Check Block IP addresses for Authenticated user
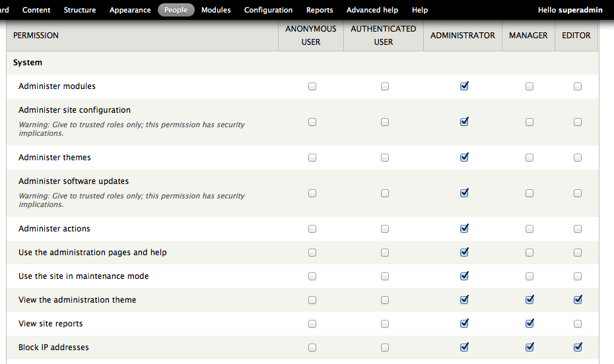This screenshot has height=364, width=614. point(385,348)
